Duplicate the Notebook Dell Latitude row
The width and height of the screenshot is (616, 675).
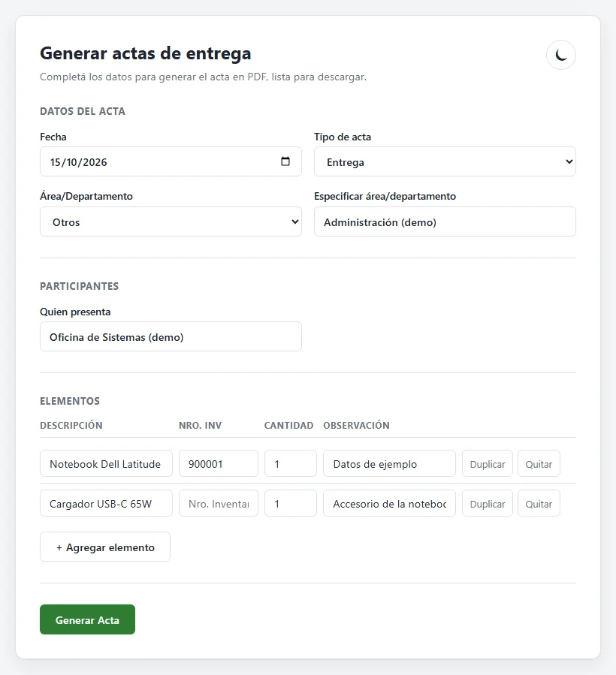488,463
